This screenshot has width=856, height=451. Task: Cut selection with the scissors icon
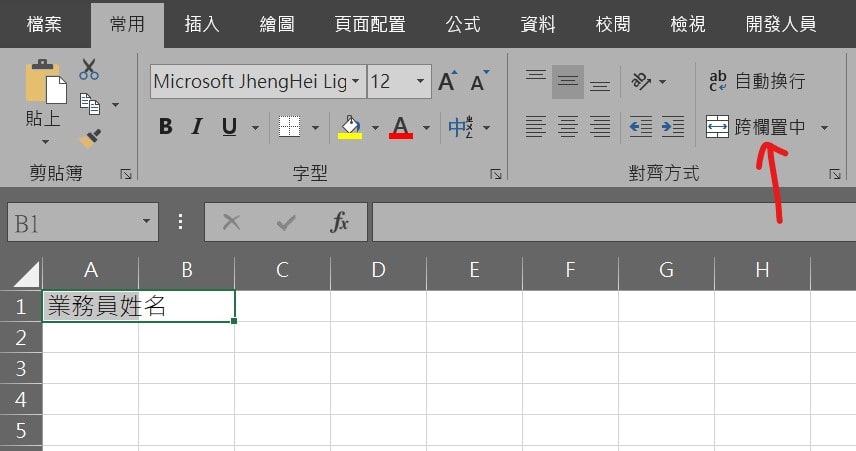(x=88, y=69)
